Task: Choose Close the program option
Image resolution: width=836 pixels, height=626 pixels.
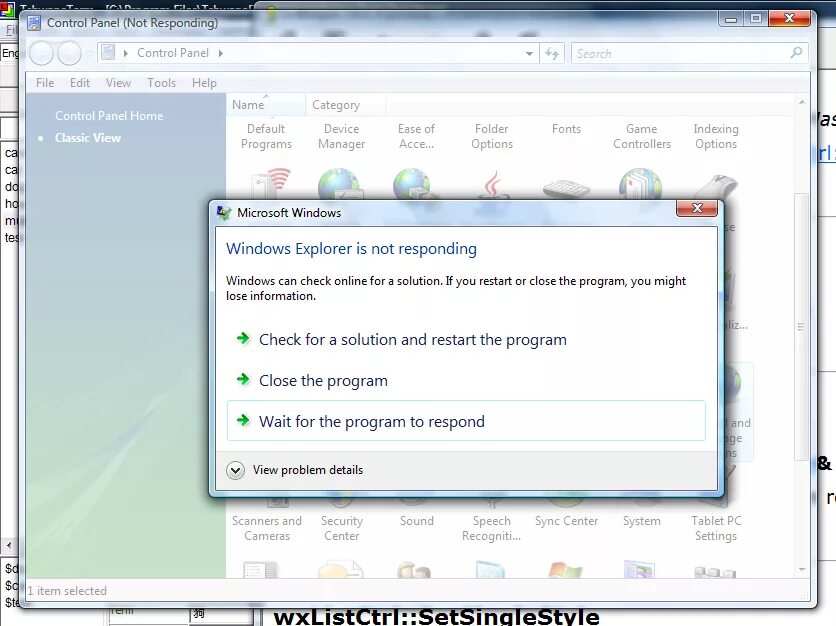Action: (x=323, y=381)
